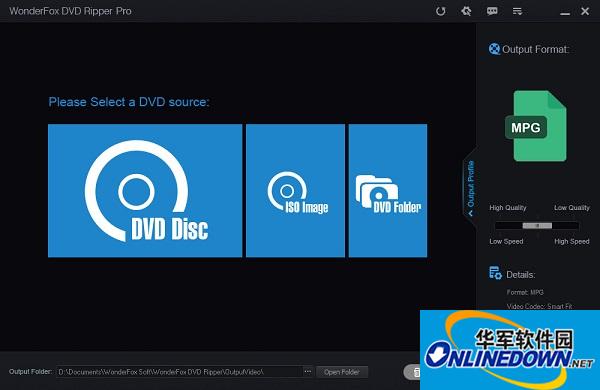Click the Details panel settings icon
This screenshot has width=600, height=390.
point(495,273)
